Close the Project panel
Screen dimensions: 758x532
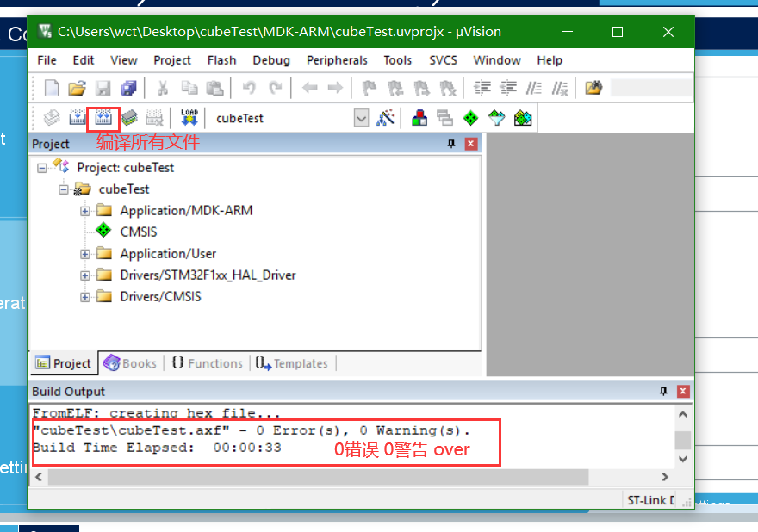tap(471, 144)
